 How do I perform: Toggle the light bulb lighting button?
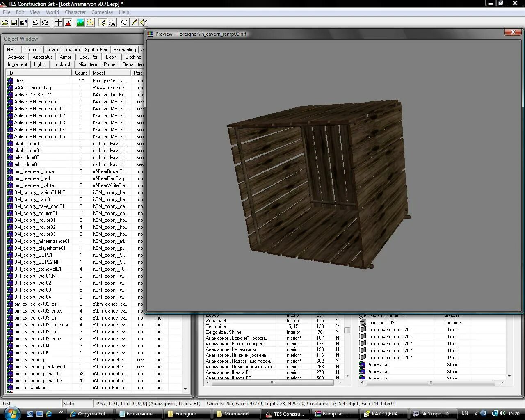coord(103,23)
